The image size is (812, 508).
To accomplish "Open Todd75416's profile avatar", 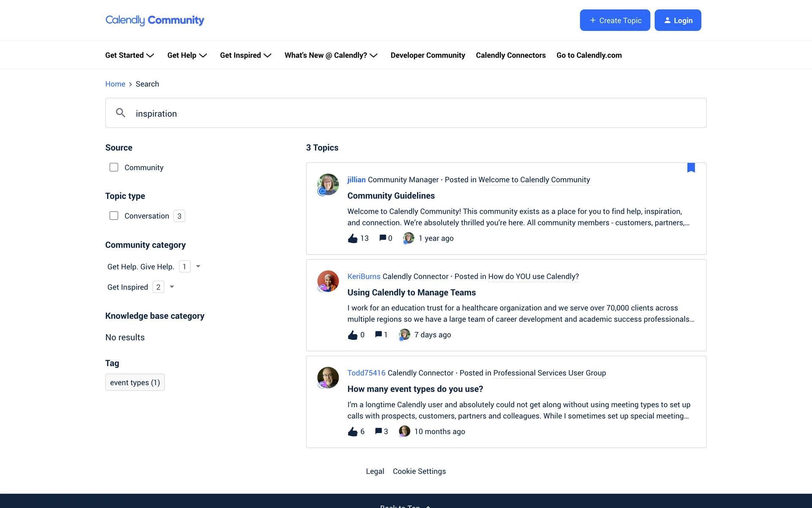I will [x=328, y=378].
